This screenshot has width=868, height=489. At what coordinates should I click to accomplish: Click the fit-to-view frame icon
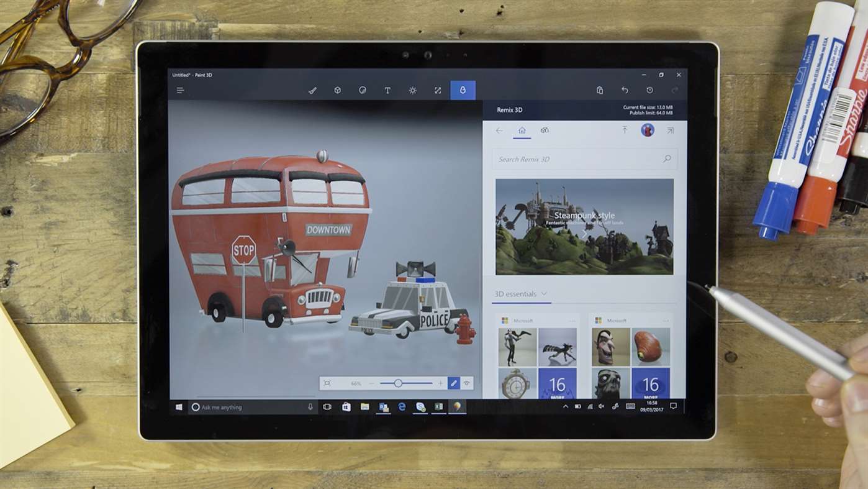pos(327,383)
